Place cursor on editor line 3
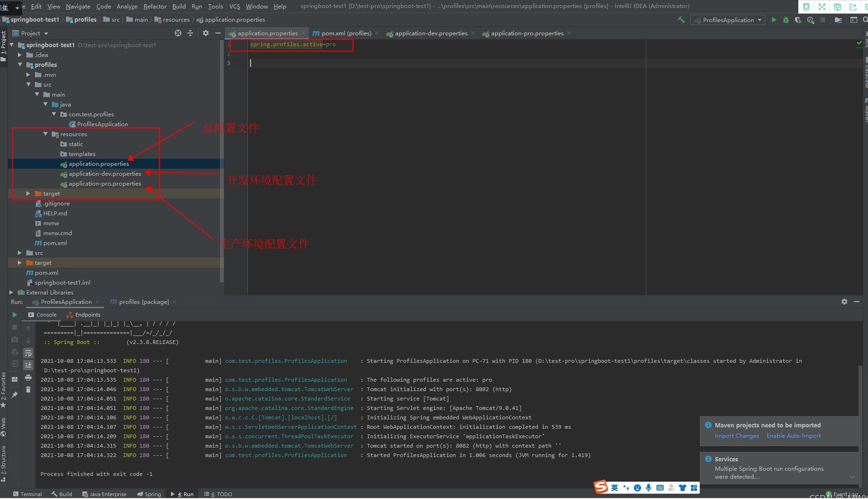 tap(447, 63)
